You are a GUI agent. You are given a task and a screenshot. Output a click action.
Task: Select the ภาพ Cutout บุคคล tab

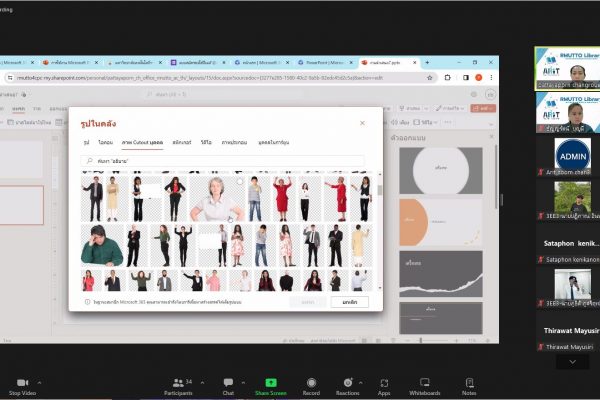pyautogui.click(x=142, y=142)
